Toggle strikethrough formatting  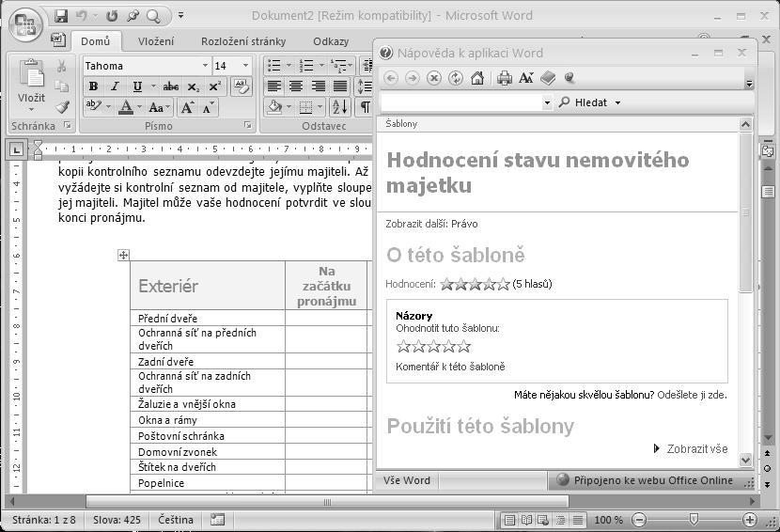171,86
